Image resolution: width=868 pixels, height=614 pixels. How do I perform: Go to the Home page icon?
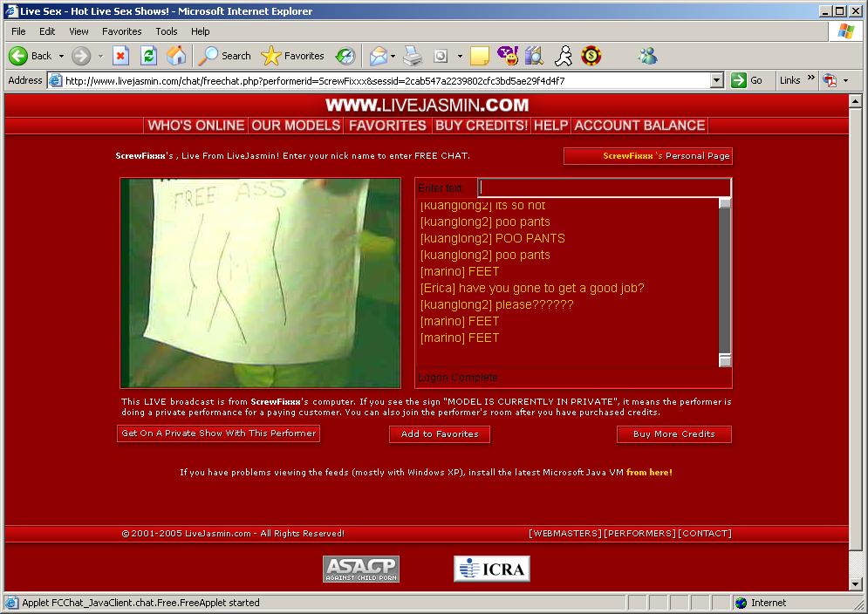coord(176,56)
